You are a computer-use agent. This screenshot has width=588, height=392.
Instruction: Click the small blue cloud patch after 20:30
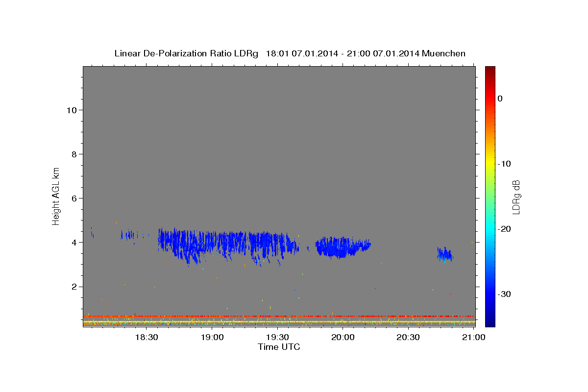pos(445,254)
